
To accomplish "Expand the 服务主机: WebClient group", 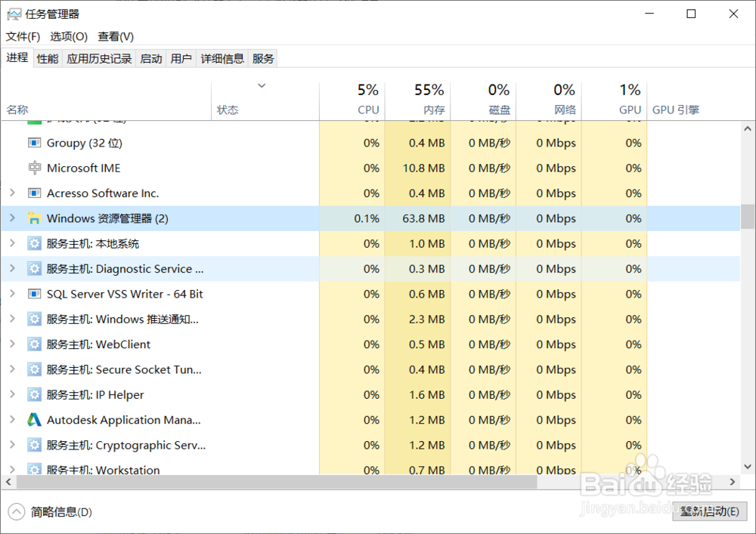I will click(13, 344).
